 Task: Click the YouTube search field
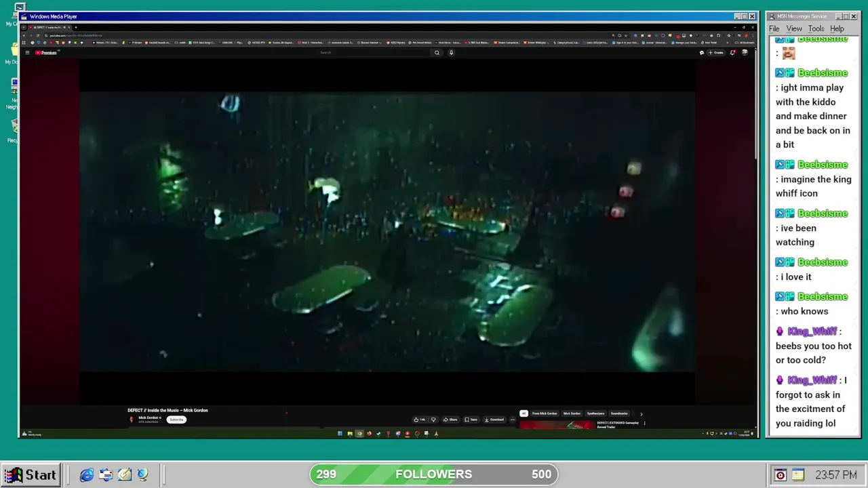374,52
